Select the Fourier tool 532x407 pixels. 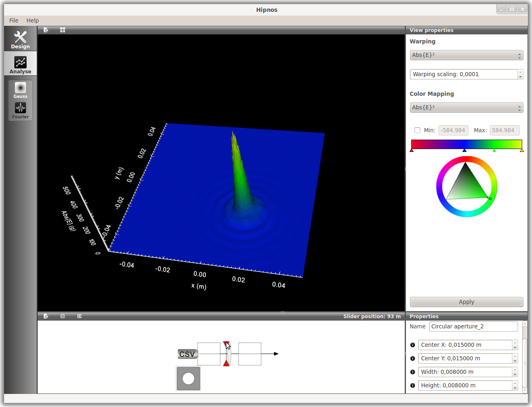20,110
